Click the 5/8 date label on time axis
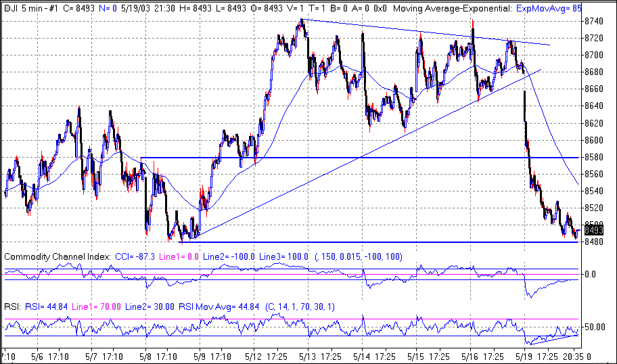The width and height of the screenshot is (617, 364). (145, 357)
